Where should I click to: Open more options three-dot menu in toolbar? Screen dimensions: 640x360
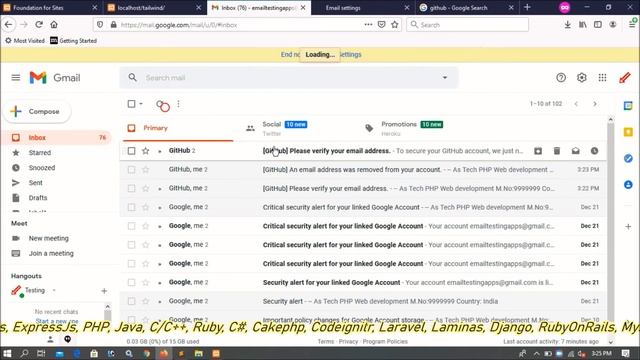pyautogui.click(x=178, y=104)
